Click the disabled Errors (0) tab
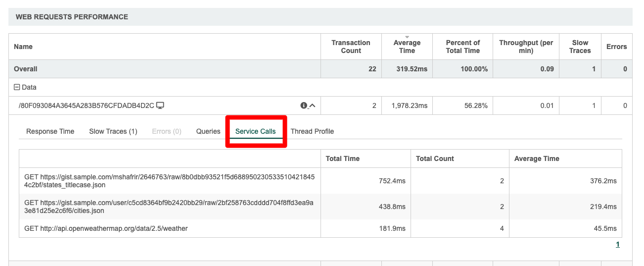The height and width of the screenshot is (266, 644). 166,131
